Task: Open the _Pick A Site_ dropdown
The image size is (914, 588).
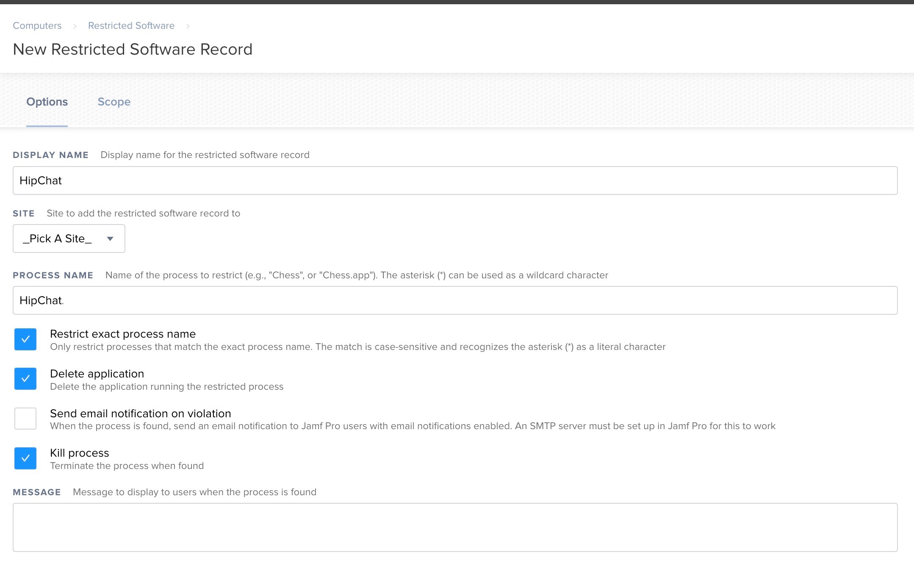Action: coord(69,239)
